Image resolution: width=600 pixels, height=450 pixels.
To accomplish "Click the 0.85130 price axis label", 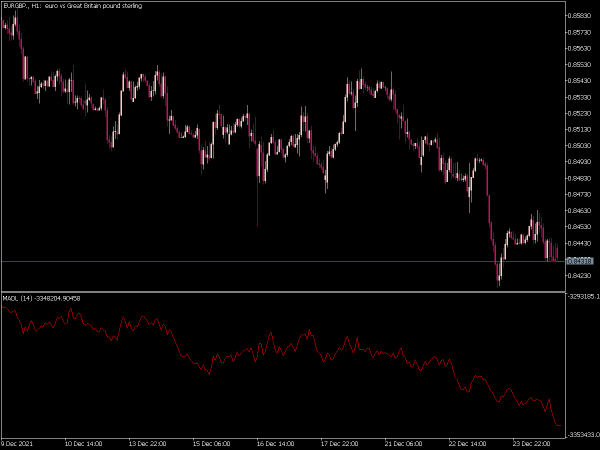I will (580, 129).
